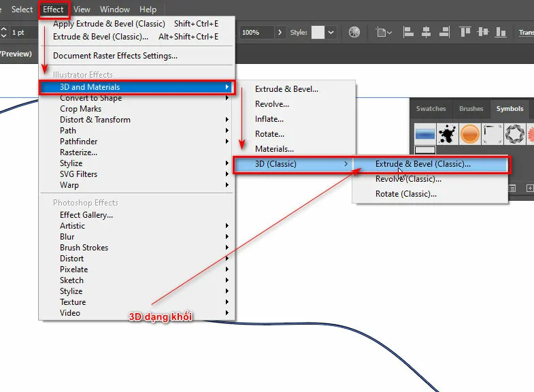The width and height of the screenshot is (534, 392).
Task: Click the horizontal align center icon
Action: pyautogui.click(x=426, y=32)
